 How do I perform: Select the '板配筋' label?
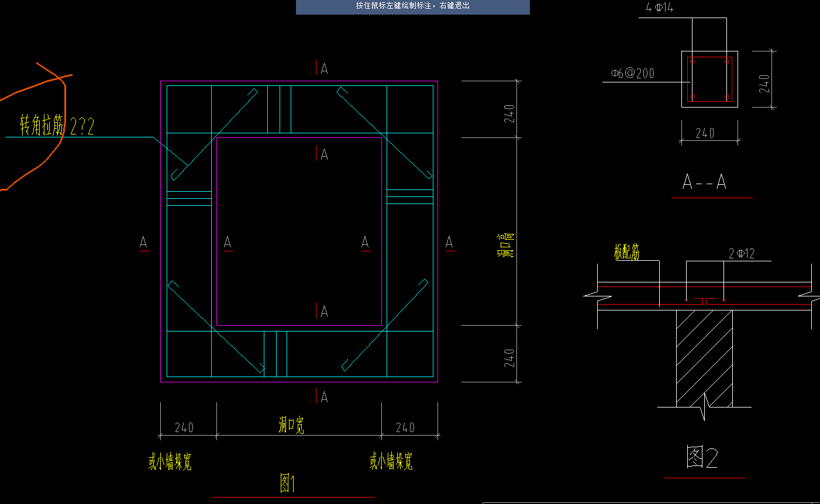[627, 253]
